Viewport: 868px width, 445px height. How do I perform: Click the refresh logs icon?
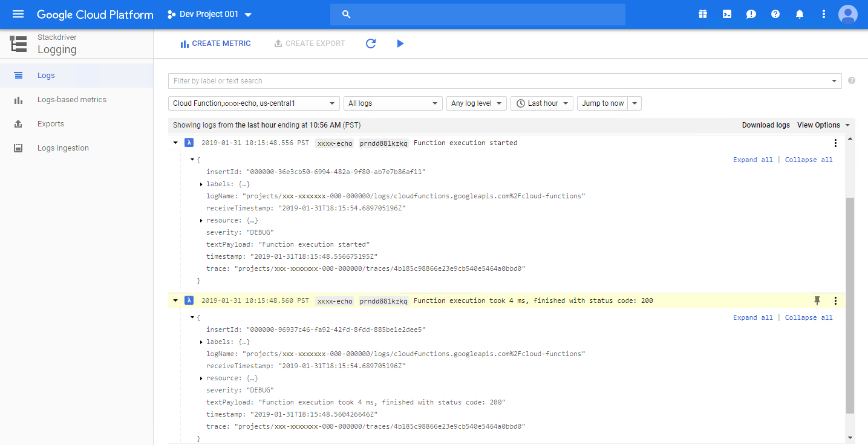coord(371,44)
